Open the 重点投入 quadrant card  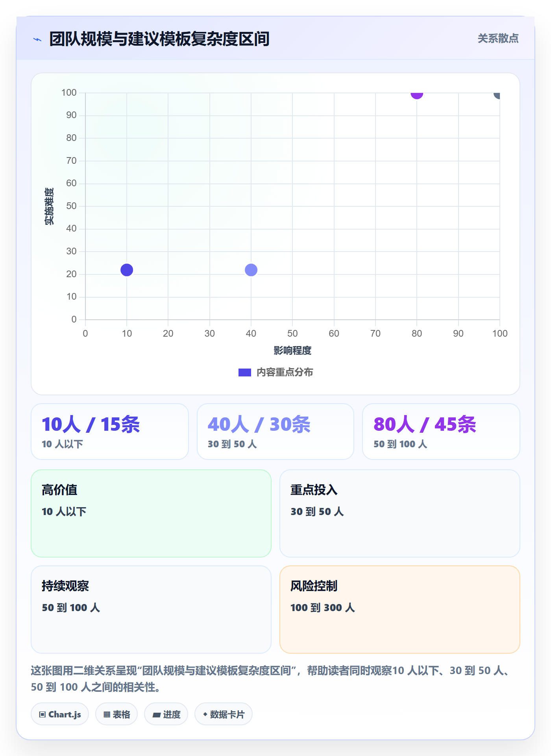[x=400, y=513]
